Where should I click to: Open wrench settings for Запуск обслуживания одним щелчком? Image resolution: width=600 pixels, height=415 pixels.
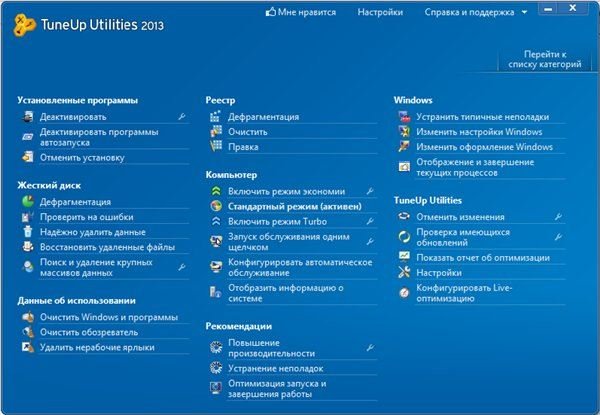pos(370,241)
